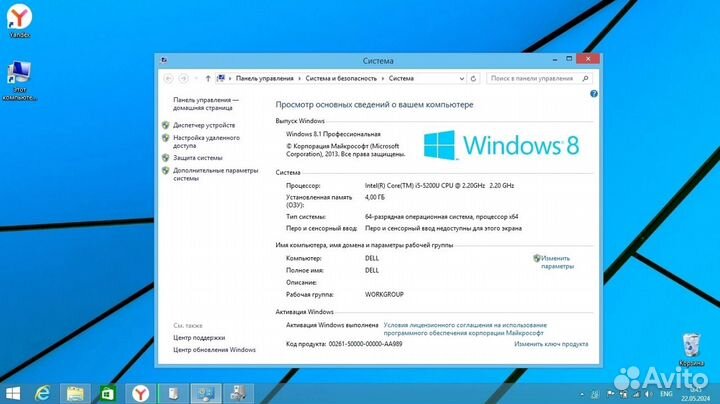Go up one level with up arrow
The width and height of the screenshot is (720, 404).
pos(208,79)
